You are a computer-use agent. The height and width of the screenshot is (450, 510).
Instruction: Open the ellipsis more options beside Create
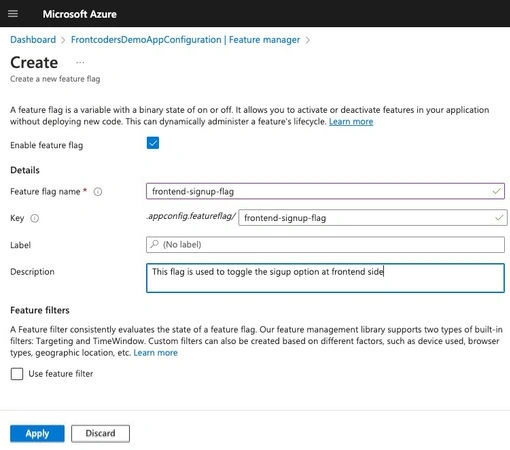80,62
